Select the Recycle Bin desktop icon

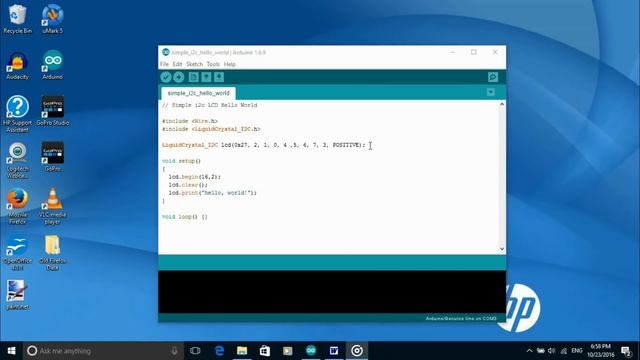17,19
